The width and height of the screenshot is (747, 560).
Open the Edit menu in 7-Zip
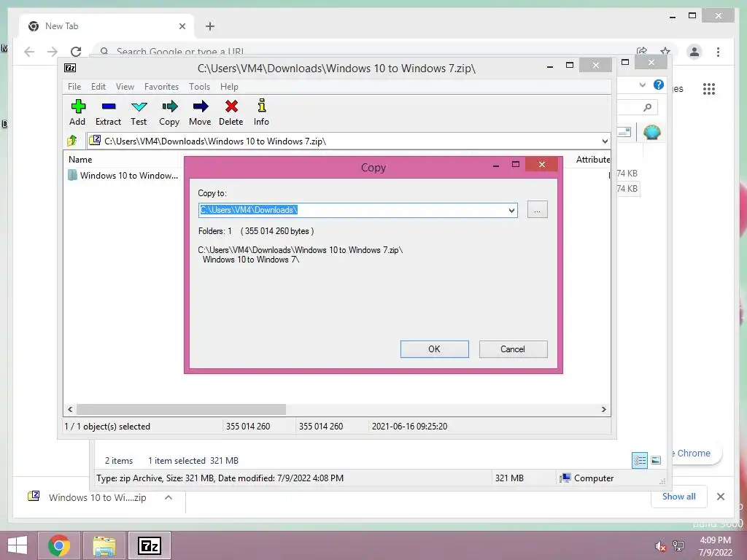[x=98, y=87]
